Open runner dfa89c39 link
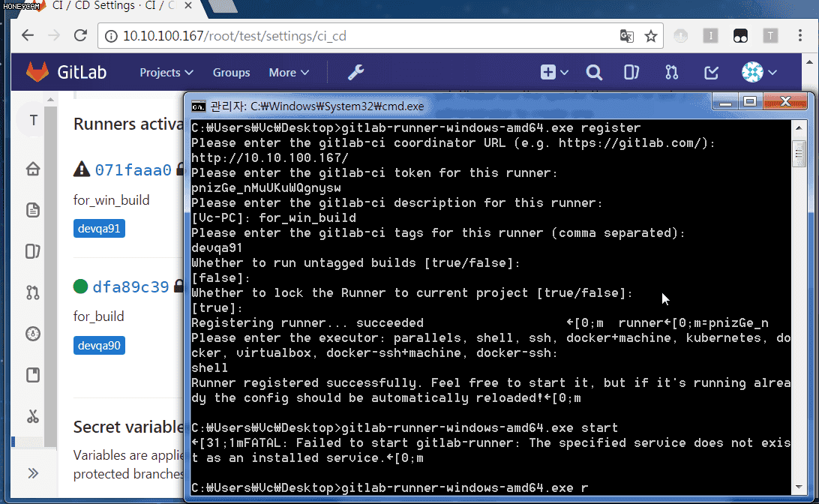 click(130, 286)
